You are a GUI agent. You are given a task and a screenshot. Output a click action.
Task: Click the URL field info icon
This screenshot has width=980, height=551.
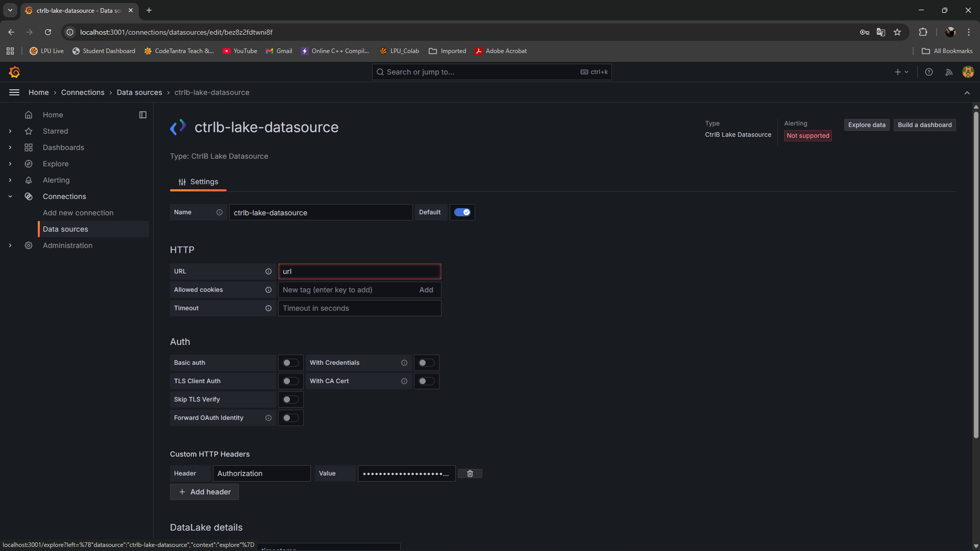[268, 271]
